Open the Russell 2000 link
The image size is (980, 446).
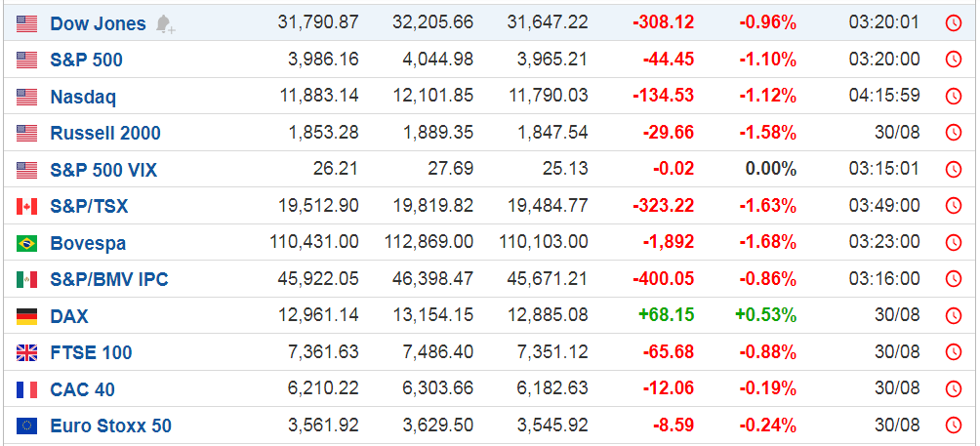pos(105,133)
